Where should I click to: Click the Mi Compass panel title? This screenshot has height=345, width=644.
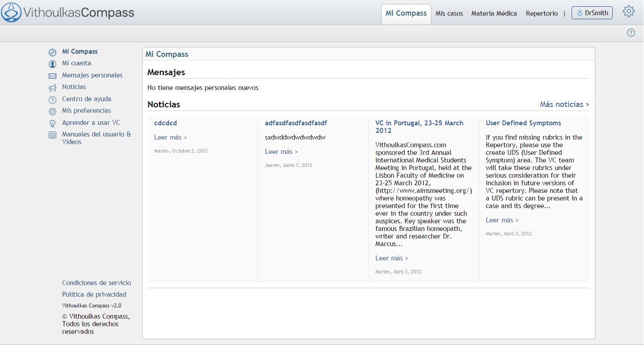pyautogui.click(x=167, y=54)
